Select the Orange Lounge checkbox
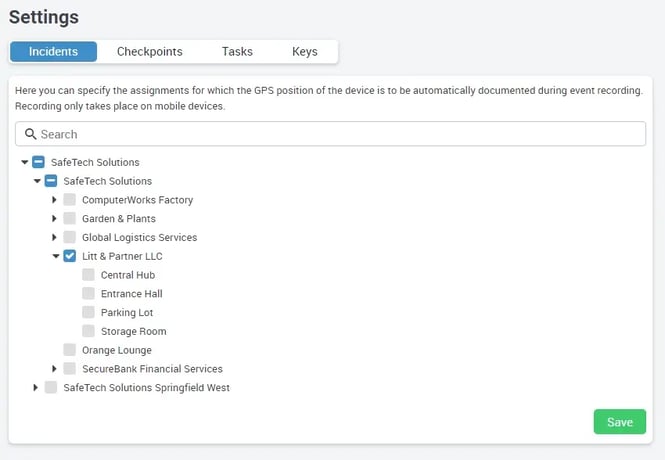 point(70,350)
